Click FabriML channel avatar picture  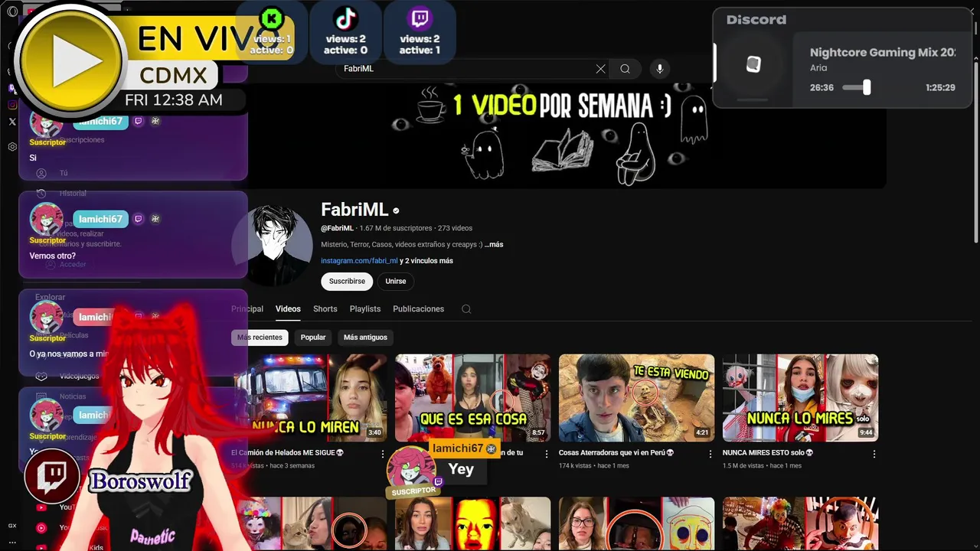tap(273, 245)
